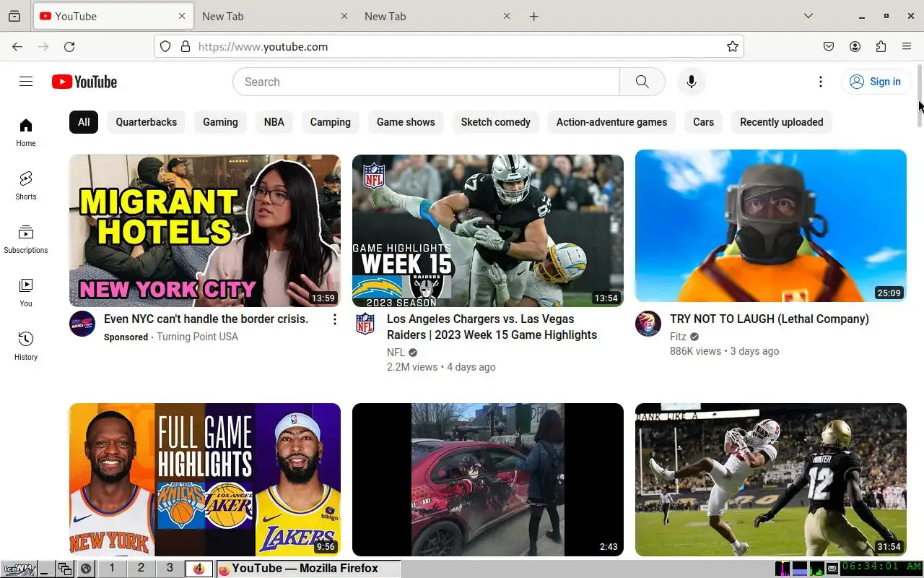
Task: Select the Quarterbacks filter chip
Action: click(147, 122)
